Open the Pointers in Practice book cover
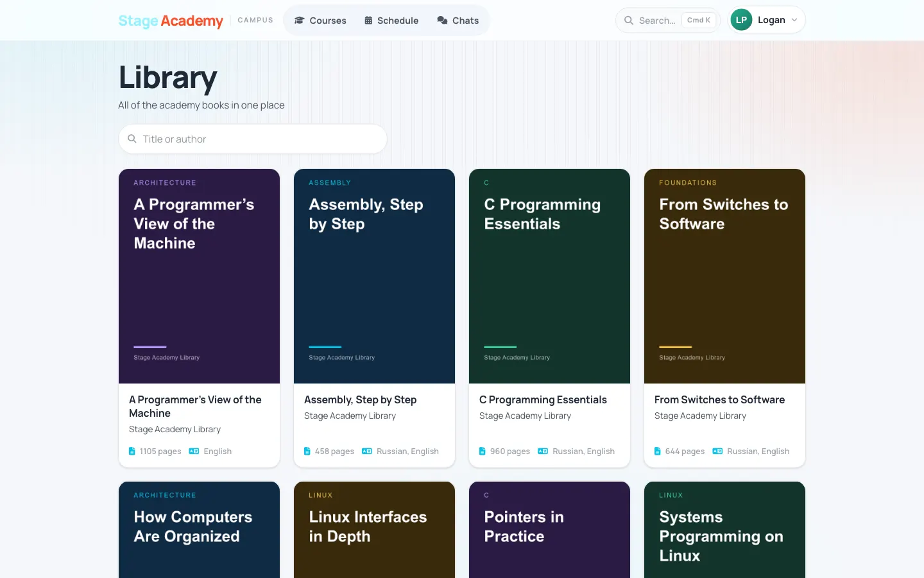Screen dimensions: 924x578 549,530
